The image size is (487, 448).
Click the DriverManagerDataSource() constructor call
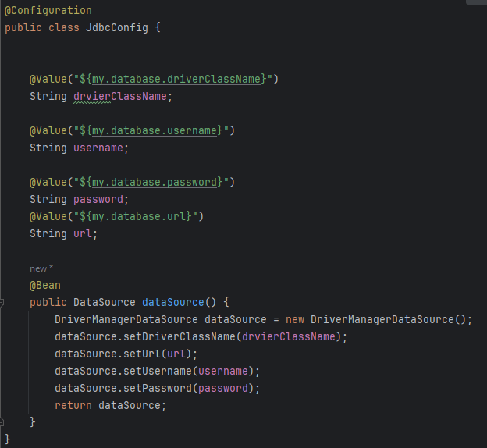[x=388, y=320]
